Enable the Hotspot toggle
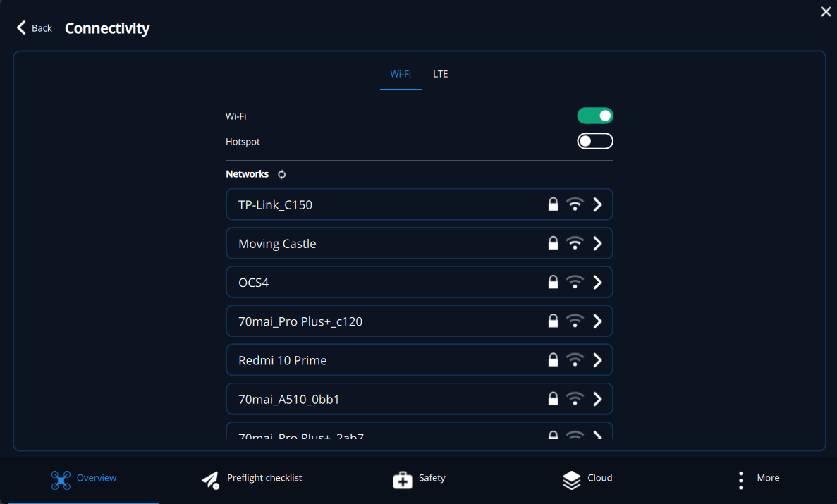This screenshot has height=504, width=837. pyautogui.click(x=595, y=141)
